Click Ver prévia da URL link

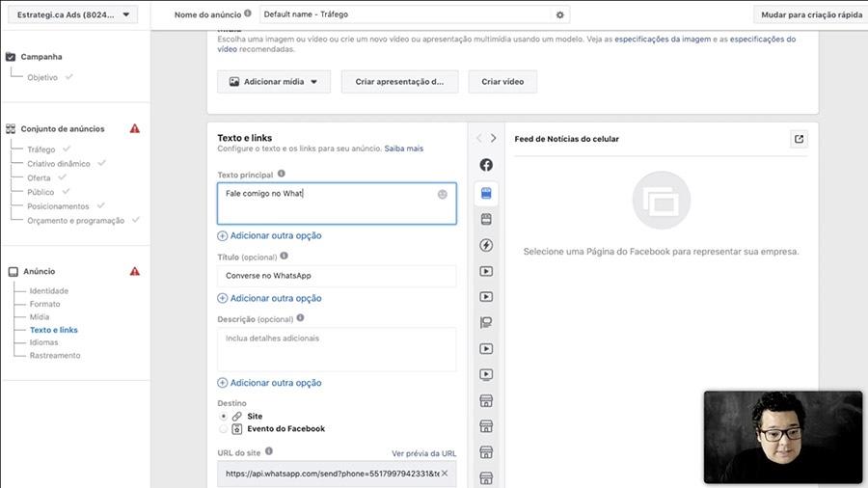(424, 453)
